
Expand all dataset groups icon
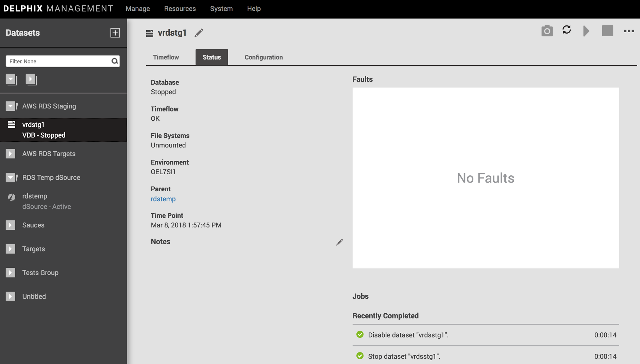(x=31, y=80)
